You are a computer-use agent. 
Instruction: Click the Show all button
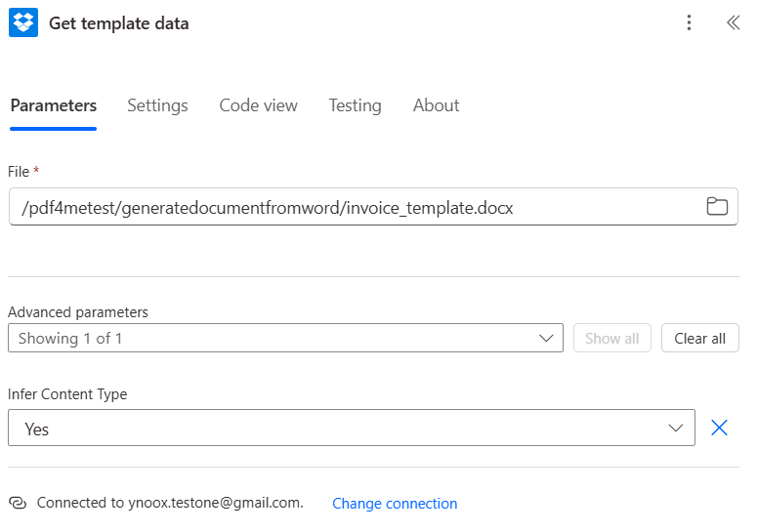click(611, 338)
